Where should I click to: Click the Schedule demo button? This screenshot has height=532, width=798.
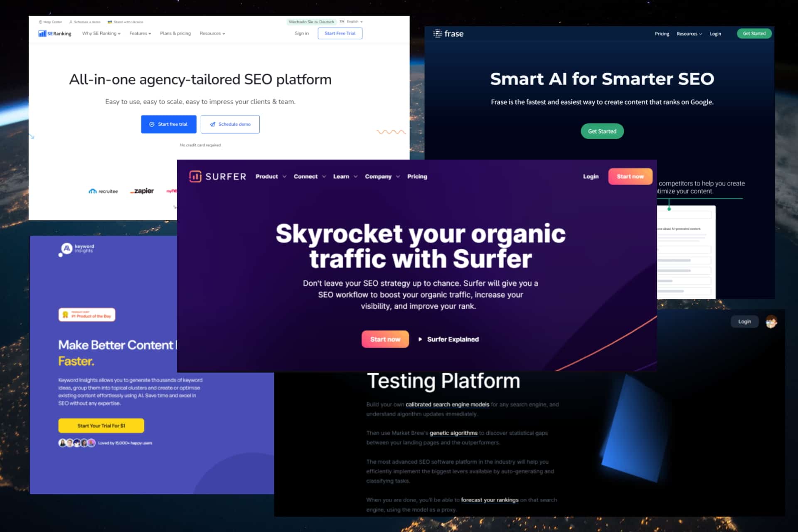[230, 124]
